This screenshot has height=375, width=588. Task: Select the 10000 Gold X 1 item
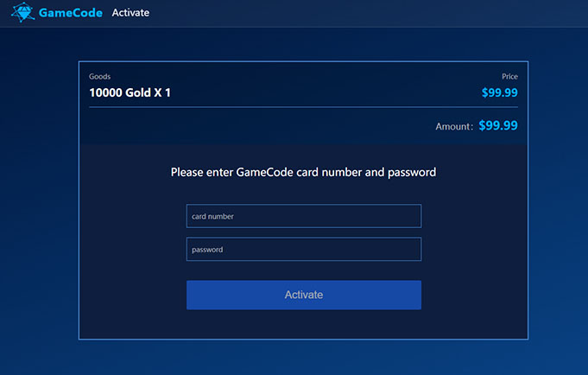pos(130,92)
